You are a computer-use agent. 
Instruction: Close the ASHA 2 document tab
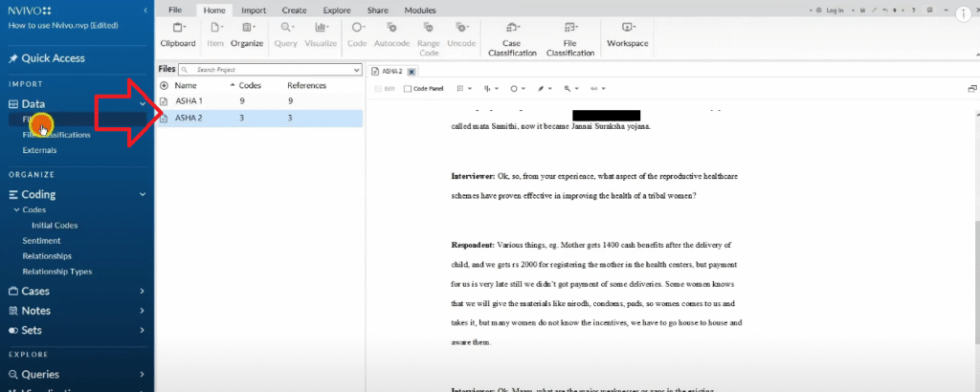412,72
